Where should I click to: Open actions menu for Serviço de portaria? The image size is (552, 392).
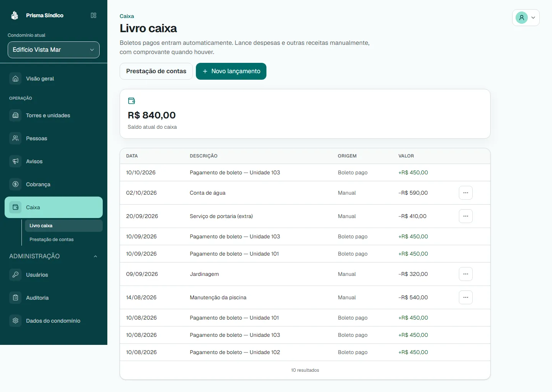466,216
